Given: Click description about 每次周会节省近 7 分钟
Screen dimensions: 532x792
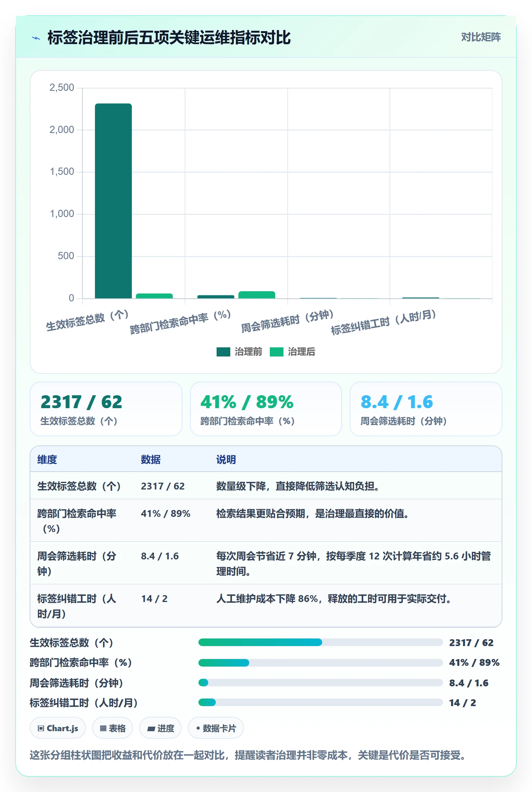Looking at the screenshot, I should point(353,563).
